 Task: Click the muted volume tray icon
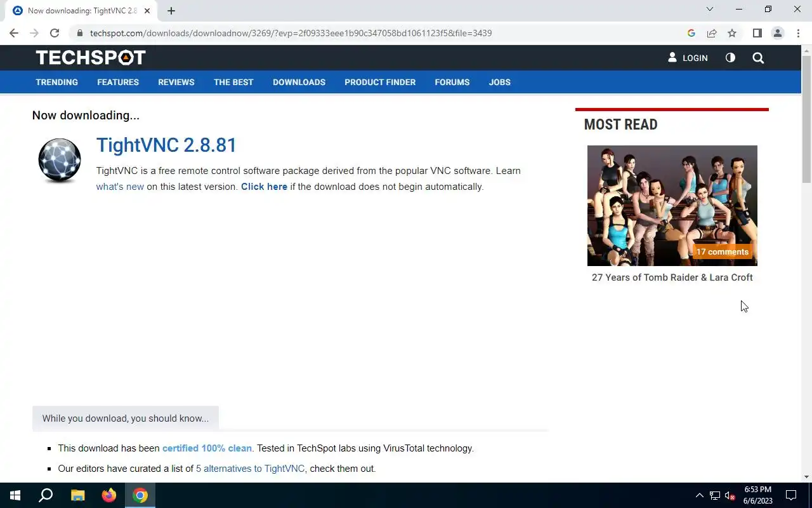click(730, 495)
